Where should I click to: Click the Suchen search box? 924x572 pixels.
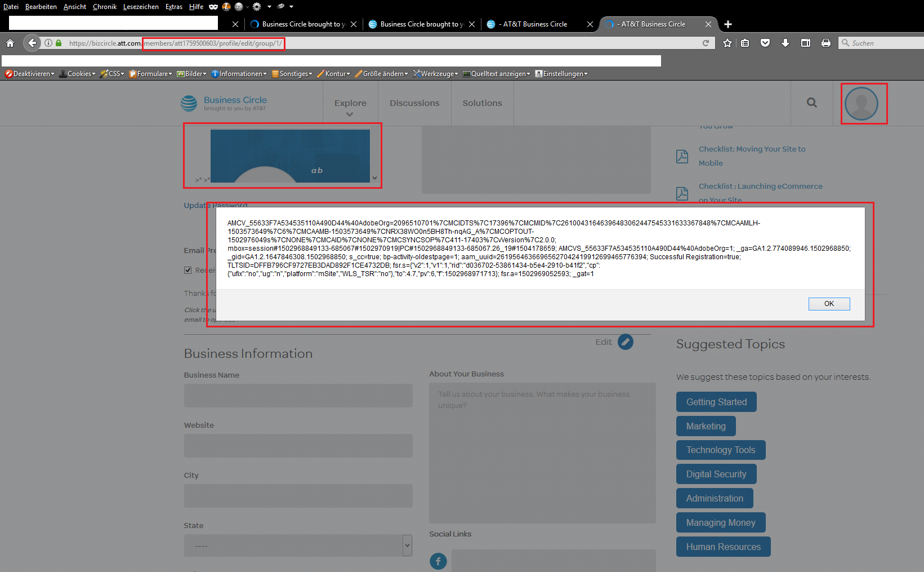pyautogui.click(x=881, y=43)
